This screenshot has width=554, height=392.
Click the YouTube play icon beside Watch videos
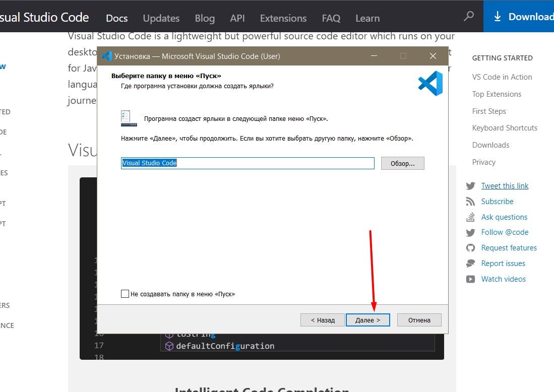pos(470,279)
